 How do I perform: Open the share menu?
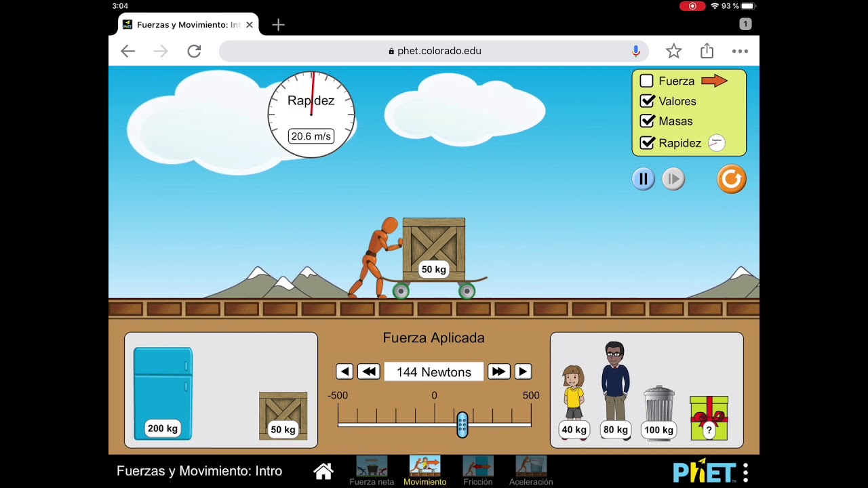click(707, 51)
